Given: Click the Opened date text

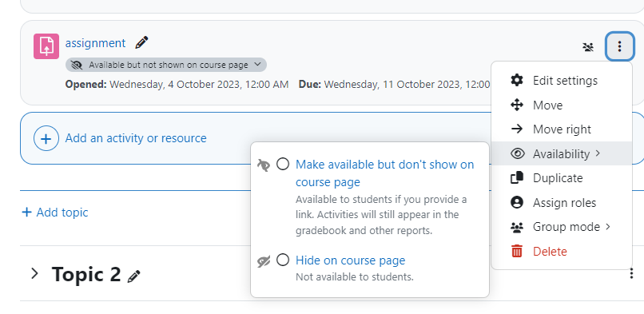Looking at the screenshot, I should pyautogui.click(x=177, y=84).
